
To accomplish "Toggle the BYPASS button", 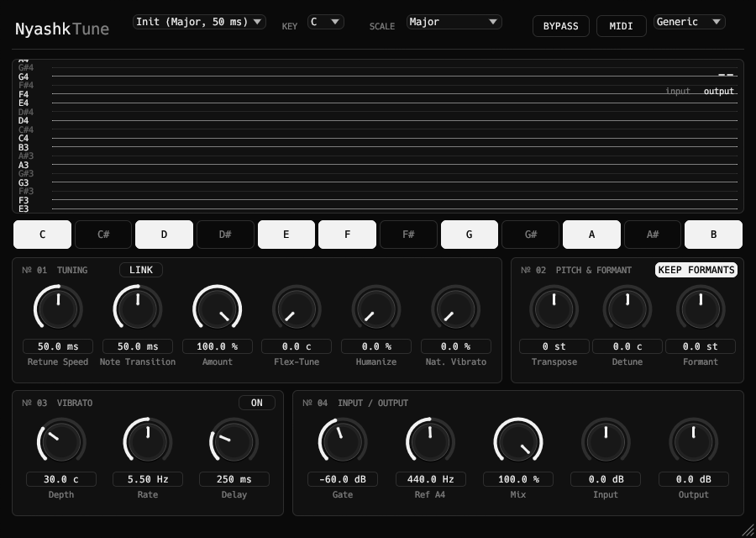I will point(561,26).
